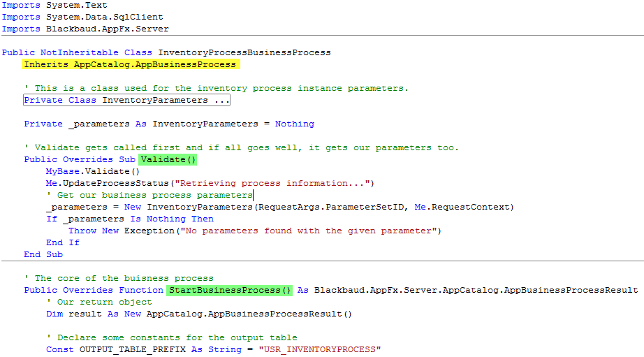Image resolution: width=644 pixels, height=357 pixels.
Task: Click the comment about core business process
Action: click(x=119, y=278)
